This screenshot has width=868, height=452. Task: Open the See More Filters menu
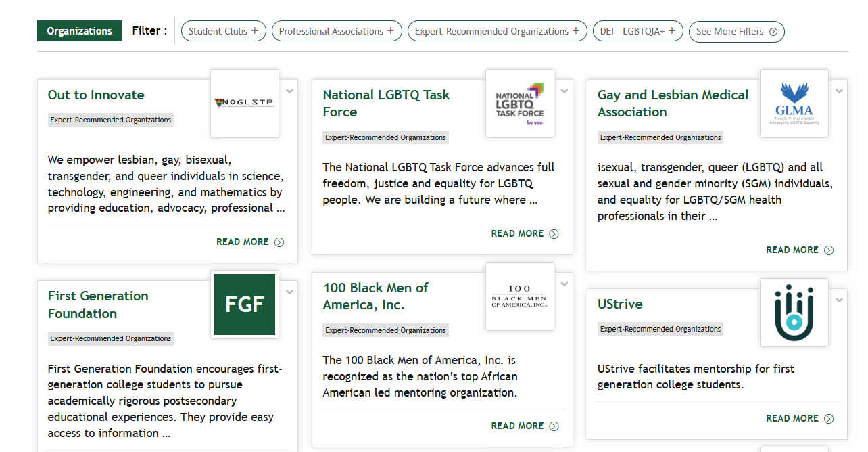click(x=736, y=31)
